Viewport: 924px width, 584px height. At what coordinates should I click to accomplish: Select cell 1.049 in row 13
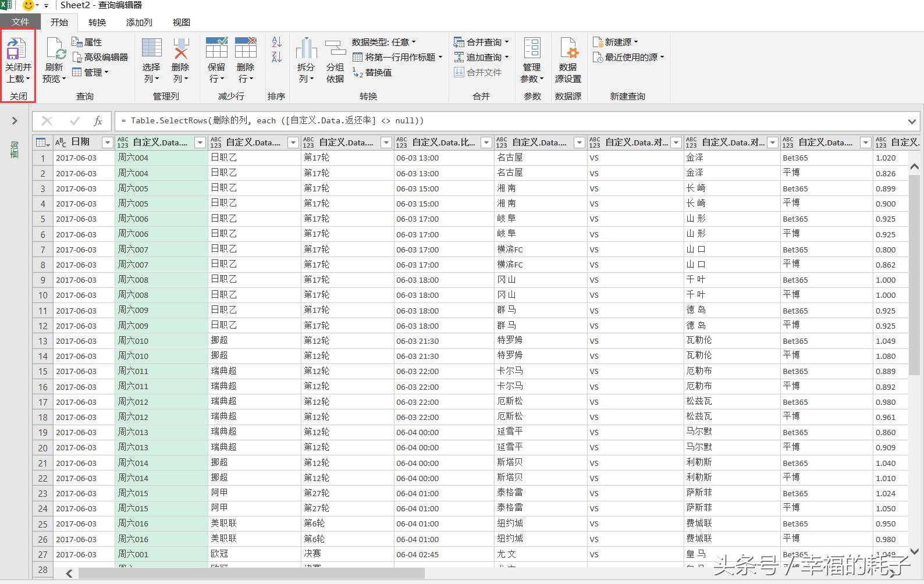(x=891, y=341)
